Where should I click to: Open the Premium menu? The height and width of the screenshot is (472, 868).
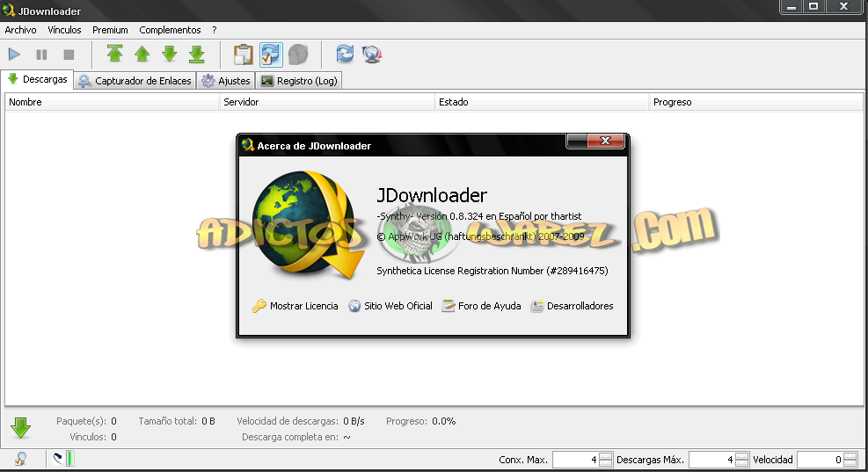tap(110, 30)
